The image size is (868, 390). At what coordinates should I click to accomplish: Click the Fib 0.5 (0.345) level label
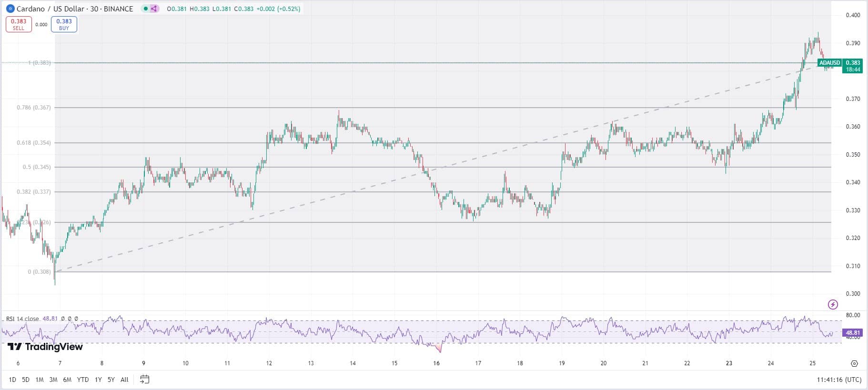37,167
